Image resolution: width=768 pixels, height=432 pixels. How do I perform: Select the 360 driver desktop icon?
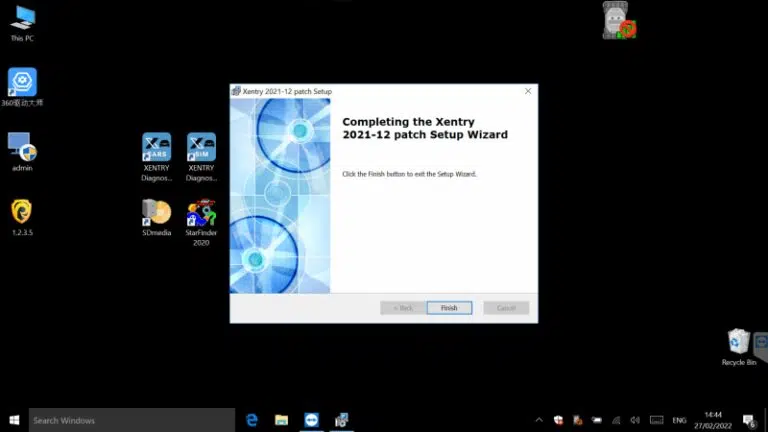pyautogui.click(x=22, y=82)
